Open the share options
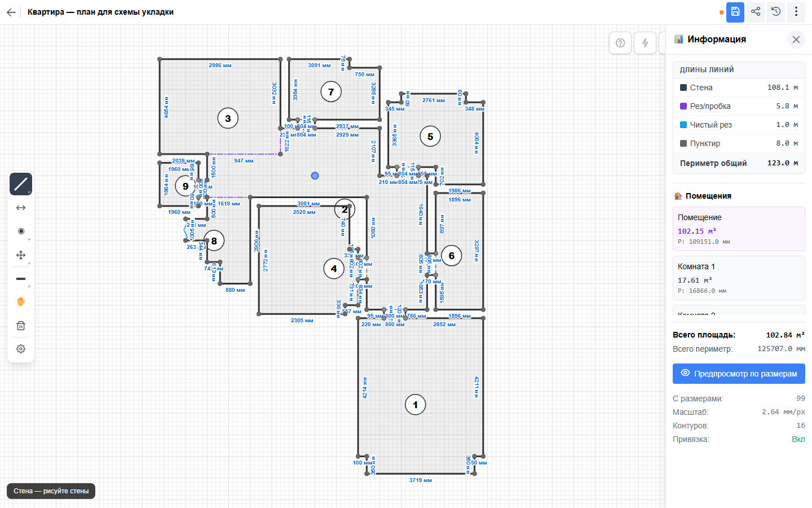812x508 pixels. 756,12
